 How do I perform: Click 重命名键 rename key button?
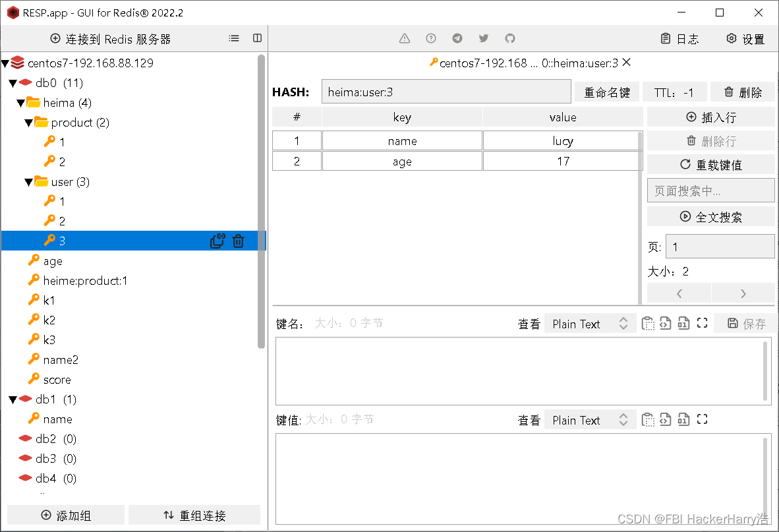click(606, 92)
